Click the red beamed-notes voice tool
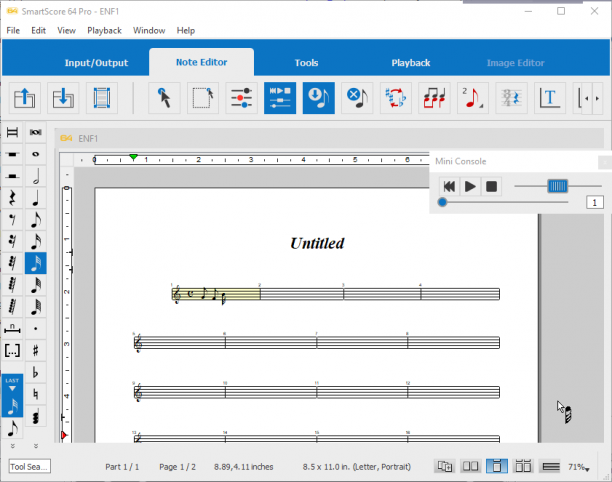 434,98
